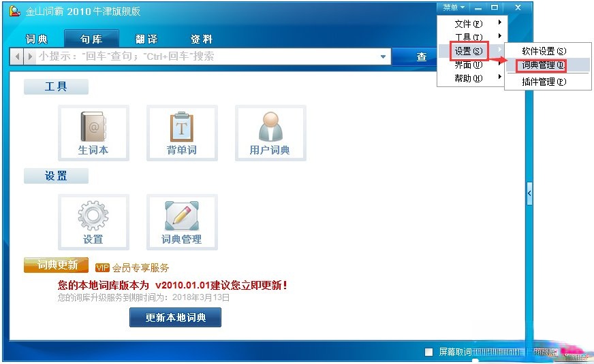Screen dimensions: 594x364
Task: Switch to the 资料 tab
Action: 202,39
